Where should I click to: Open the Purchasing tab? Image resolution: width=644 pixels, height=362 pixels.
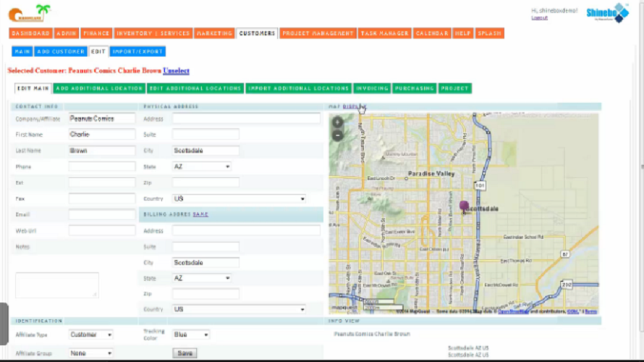[x=415, y=88]
